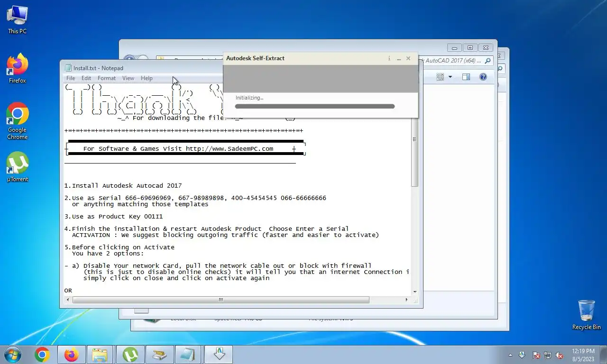607x364 pixels.
Task: Switch to Notepad taskbar button
Action: (x=188, y=355)
